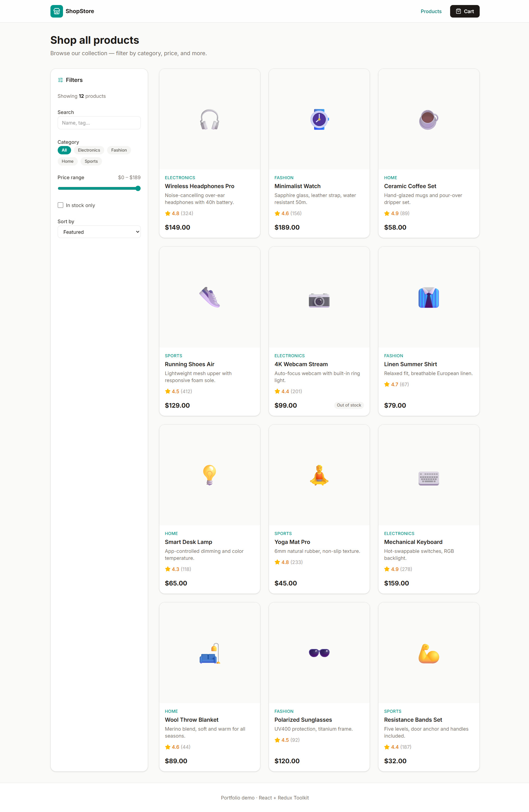Click the Wireless Headphones Pro headphones image
The height and width of the screenshot is (812, 529).
click(x=210, y=120)
